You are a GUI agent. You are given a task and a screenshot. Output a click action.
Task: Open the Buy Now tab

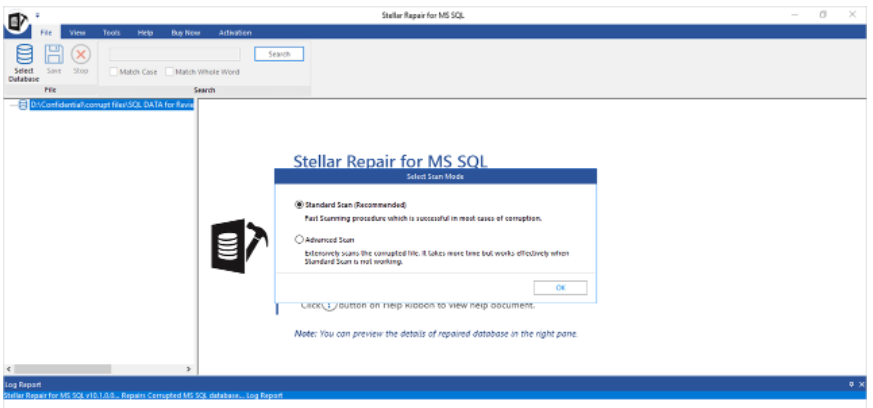pos(185,33)
